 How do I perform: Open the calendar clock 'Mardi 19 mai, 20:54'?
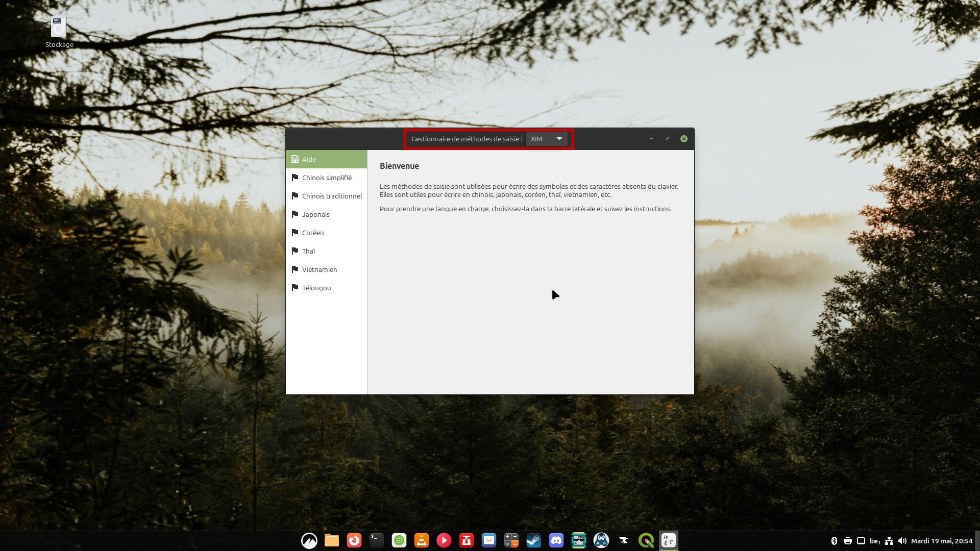tap(942, 541)
